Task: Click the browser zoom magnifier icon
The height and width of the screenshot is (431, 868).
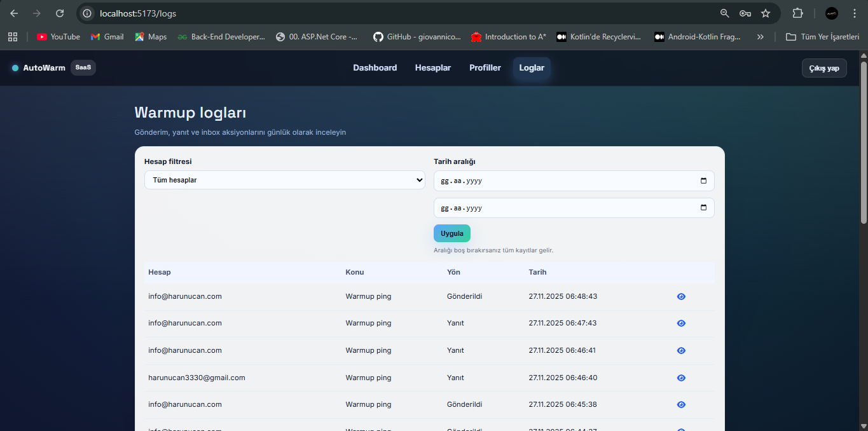Action: [724, 13]
